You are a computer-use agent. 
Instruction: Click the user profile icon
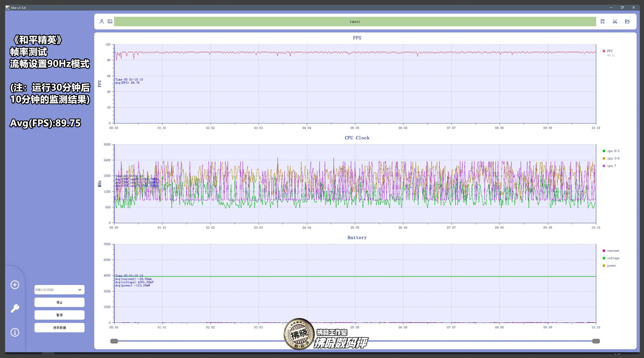(102, 22)
